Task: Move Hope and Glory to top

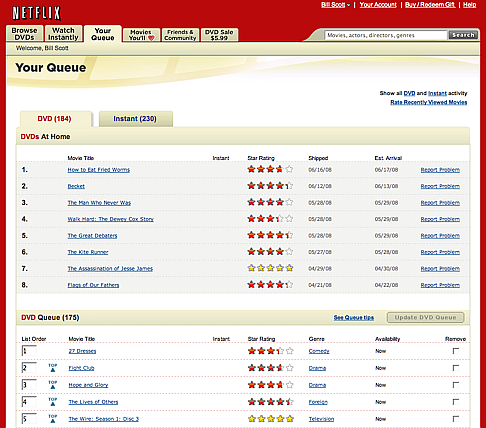Action: click(x=53, y=385)
